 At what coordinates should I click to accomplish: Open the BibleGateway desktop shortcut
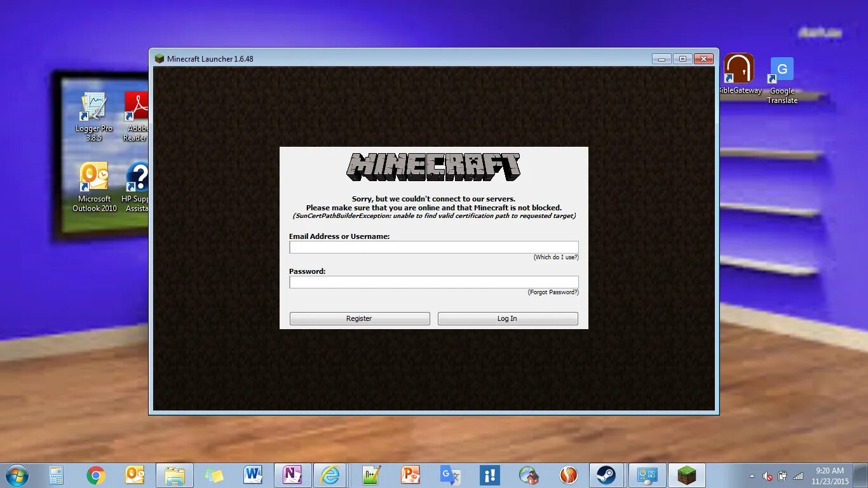[x=739, y=74]
